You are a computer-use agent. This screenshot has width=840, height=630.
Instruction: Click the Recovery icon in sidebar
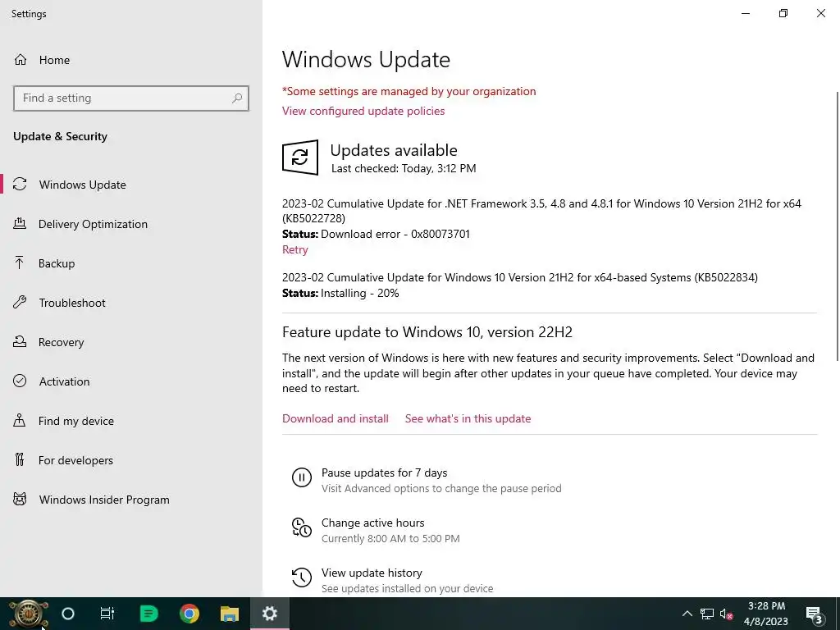click(x=20, y=342)
